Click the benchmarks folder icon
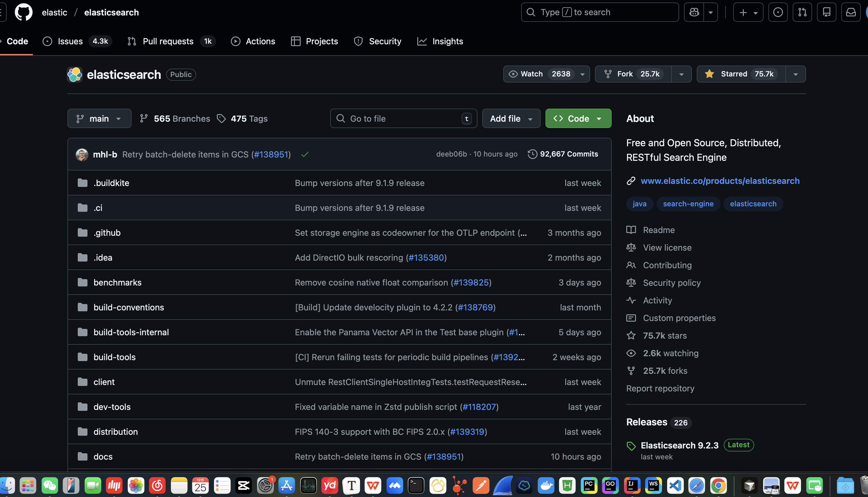868x497 pixels. [x=82, y=283]
